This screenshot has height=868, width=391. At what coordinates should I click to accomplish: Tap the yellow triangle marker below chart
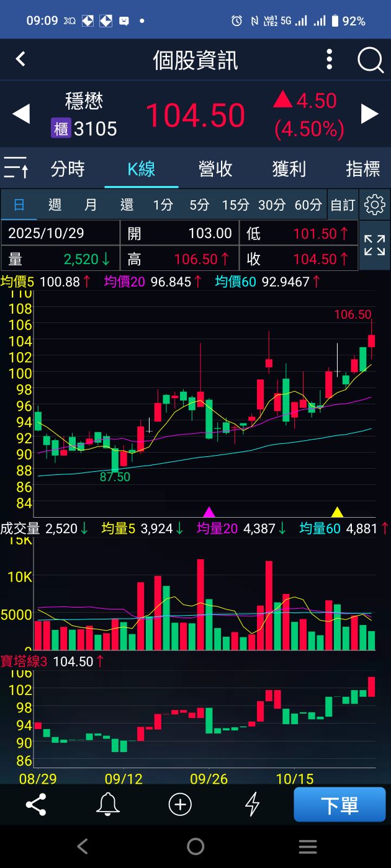pos(337,512)
